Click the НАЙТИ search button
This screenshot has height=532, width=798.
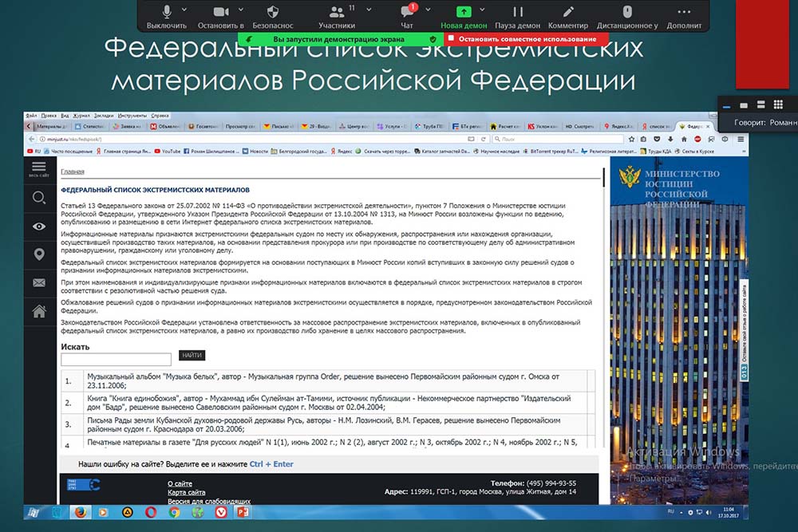[192, 355]
